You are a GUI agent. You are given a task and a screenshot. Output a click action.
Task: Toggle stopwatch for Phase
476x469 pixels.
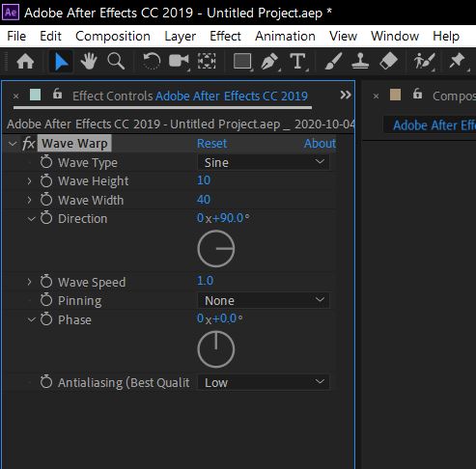(x=46, y=319)
